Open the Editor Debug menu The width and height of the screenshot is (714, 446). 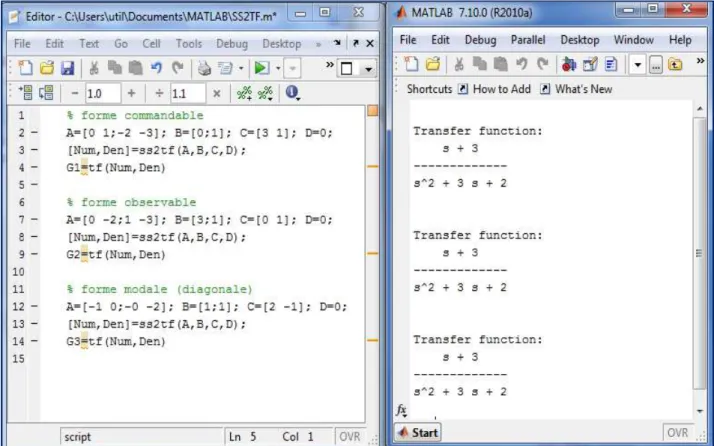tap(232, 44)
